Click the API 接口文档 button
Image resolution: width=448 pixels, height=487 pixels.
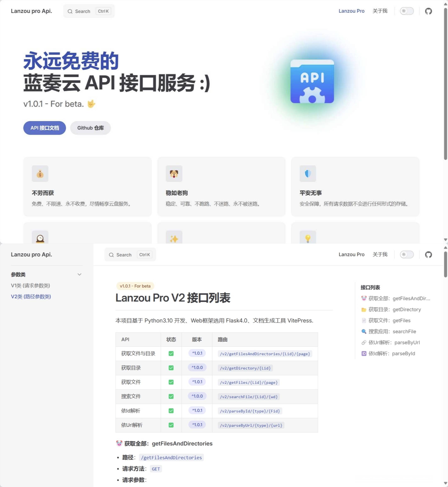[x=45, y=128]
